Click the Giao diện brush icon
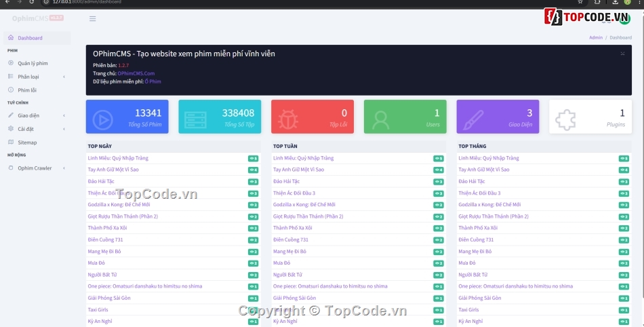Screen dimensions: 644x327 [11, 115]
